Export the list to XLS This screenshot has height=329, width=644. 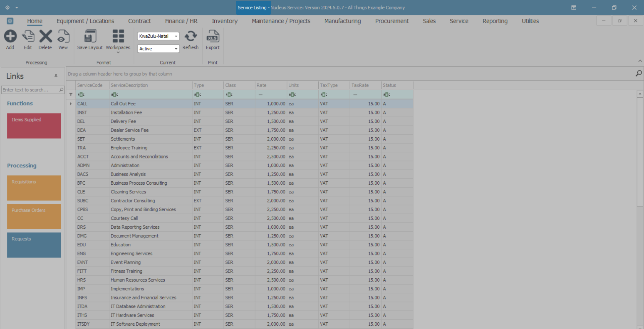(213, 37)
